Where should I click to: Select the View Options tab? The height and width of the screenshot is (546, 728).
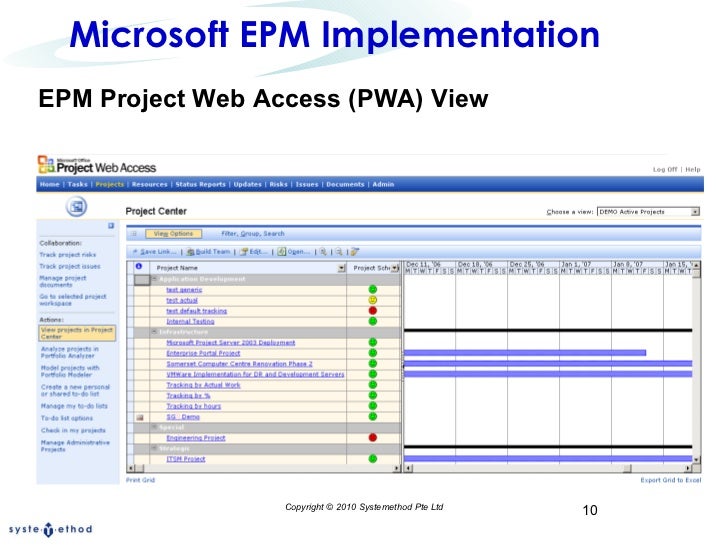(173, 234)
